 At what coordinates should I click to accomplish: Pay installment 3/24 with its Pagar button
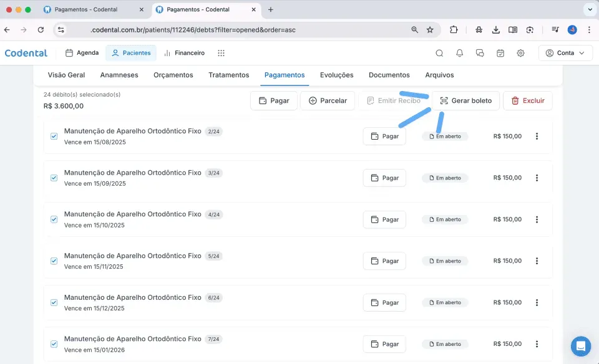click(384, 178)
